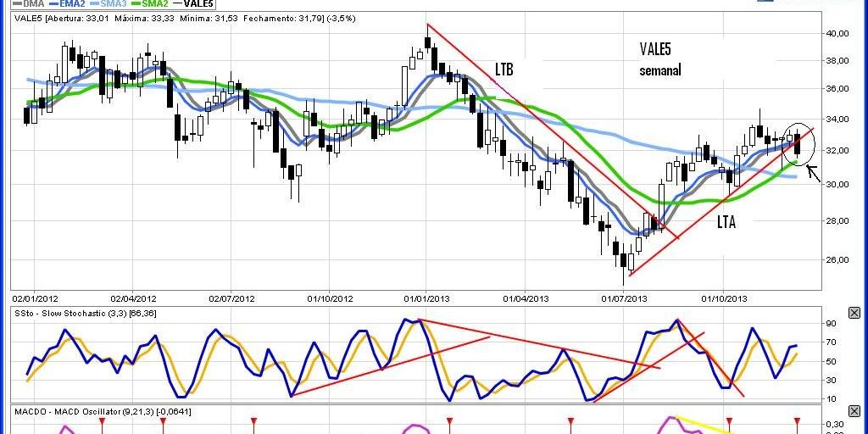Click the LTB trendline label
The height and width of the screenshot is (434, 868).
coord(504,70)
